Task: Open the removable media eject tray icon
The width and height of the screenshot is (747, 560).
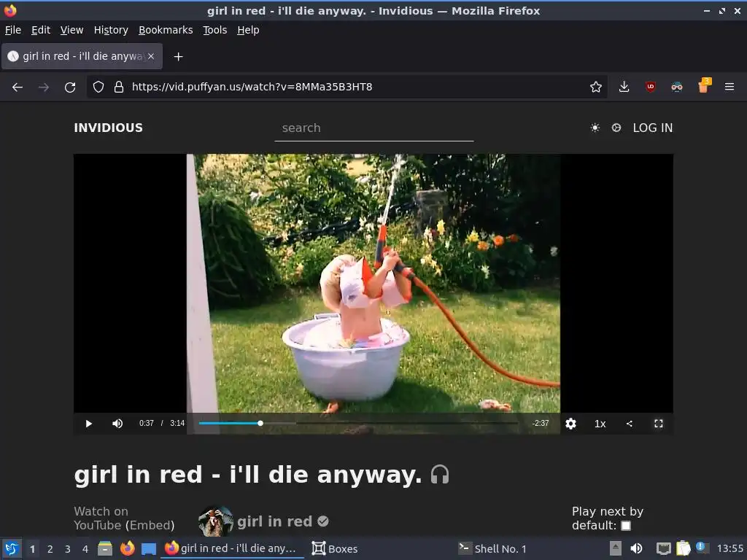Action: [x=615, y=548]
